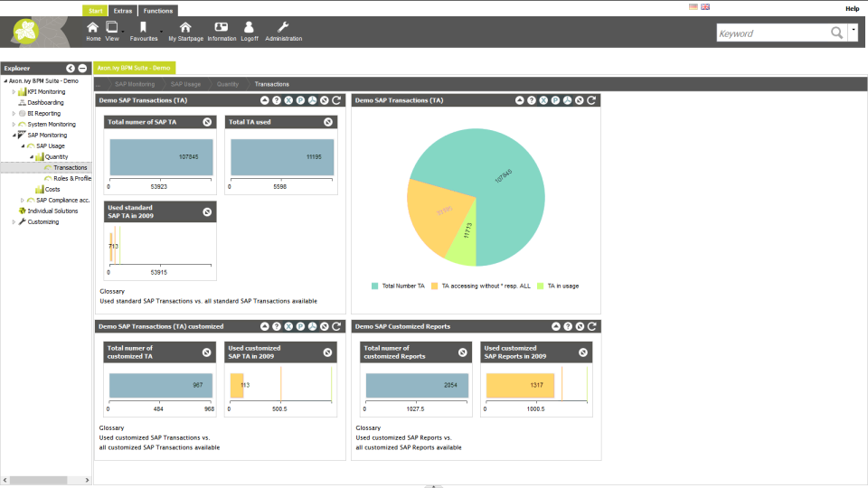Toggle Total Number TA legend entry

[x=398, y=286]
